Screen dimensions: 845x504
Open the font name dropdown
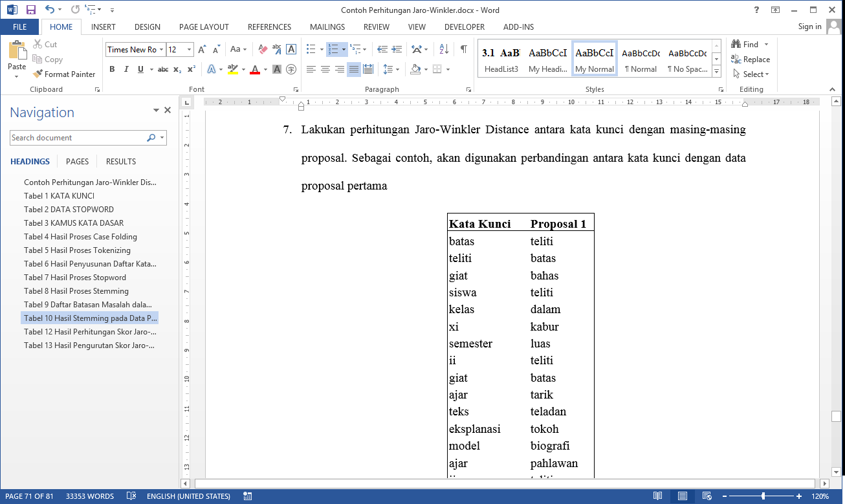(161, 50)
